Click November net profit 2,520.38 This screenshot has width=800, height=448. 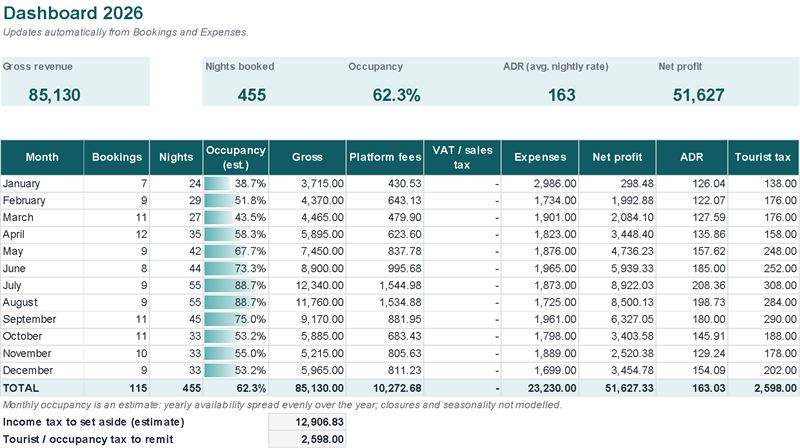coord(617,353)
